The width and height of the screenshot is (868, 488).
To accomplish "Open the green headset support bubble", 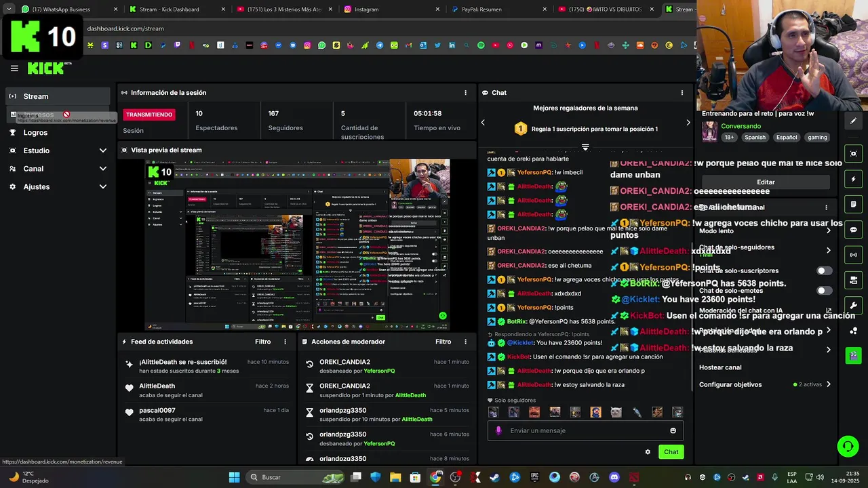I will (x=848, y=446).
